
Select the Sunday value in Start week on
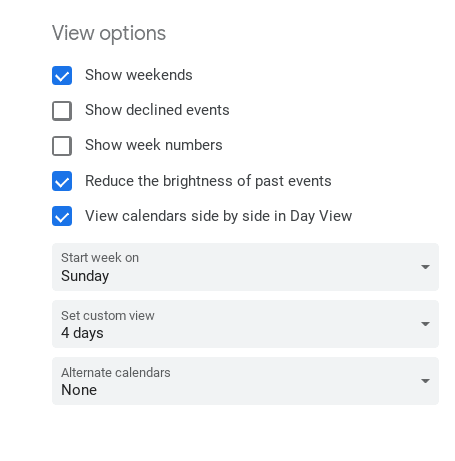85,276
